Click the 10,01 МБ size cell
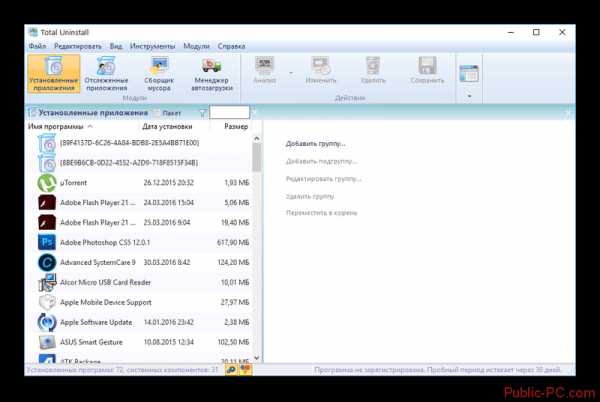The image size is (600, 402). coord(235,282)
